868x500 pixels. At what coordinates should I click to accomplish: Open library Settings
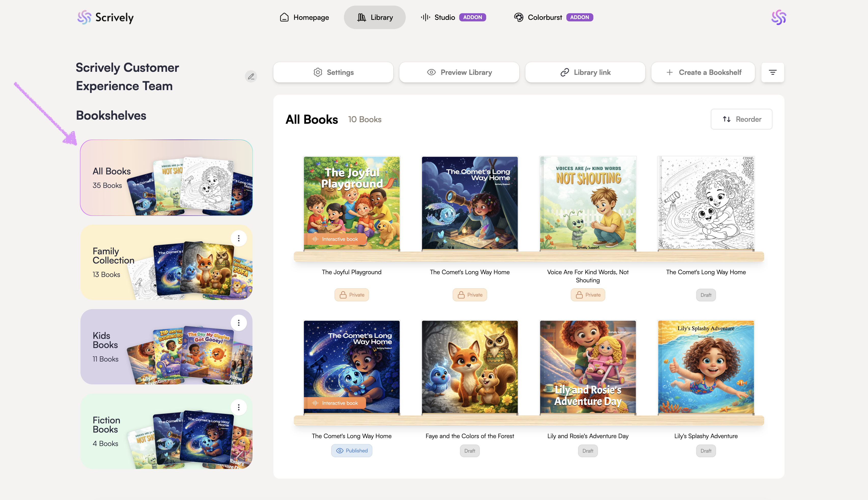click(x=333, y=73)
